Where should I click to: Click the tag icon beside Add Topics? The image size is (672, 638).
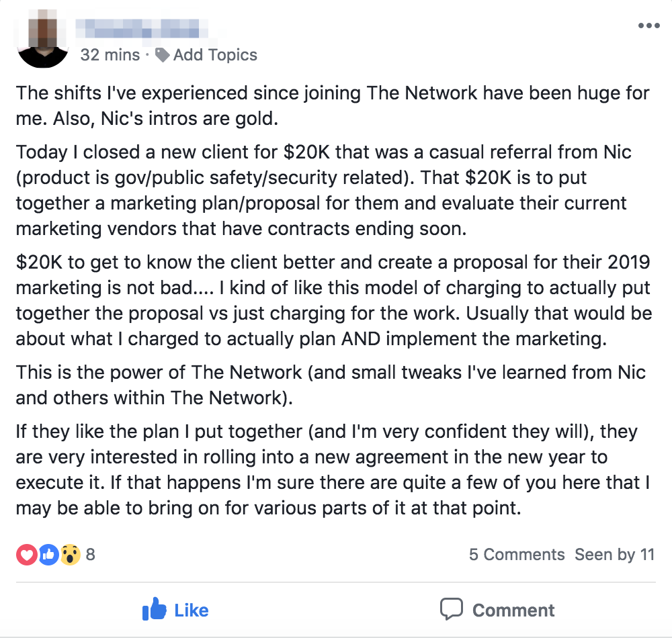(162, 55)
